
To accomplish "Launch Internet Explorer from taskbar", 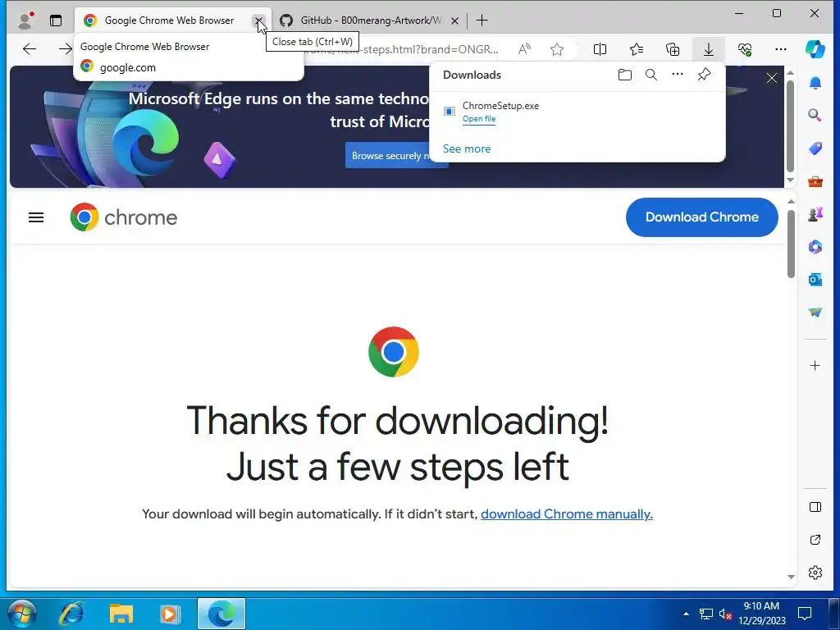I will (x=71, y=614).
